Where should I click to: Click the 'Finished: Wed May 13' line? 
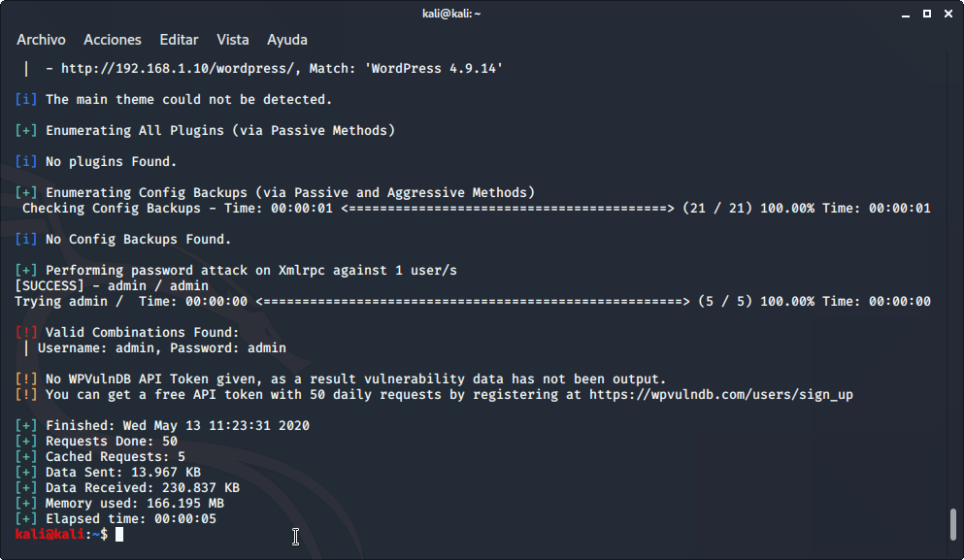[178, 426]
